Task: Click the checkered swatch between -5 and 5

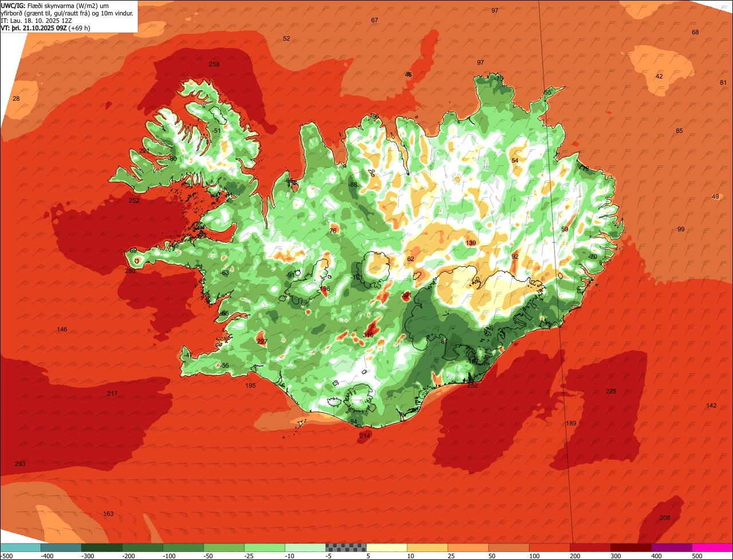Action: pos(346,547)
